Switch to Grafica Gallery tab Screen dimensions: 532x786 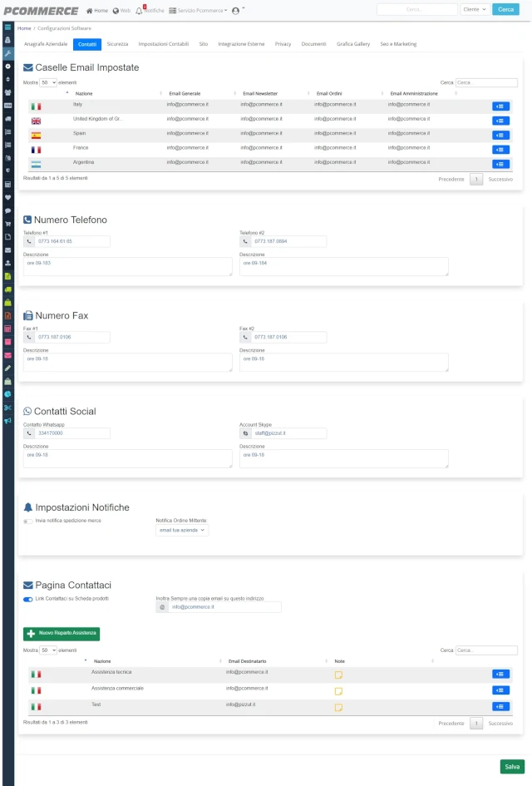click(x=353, y=44)
